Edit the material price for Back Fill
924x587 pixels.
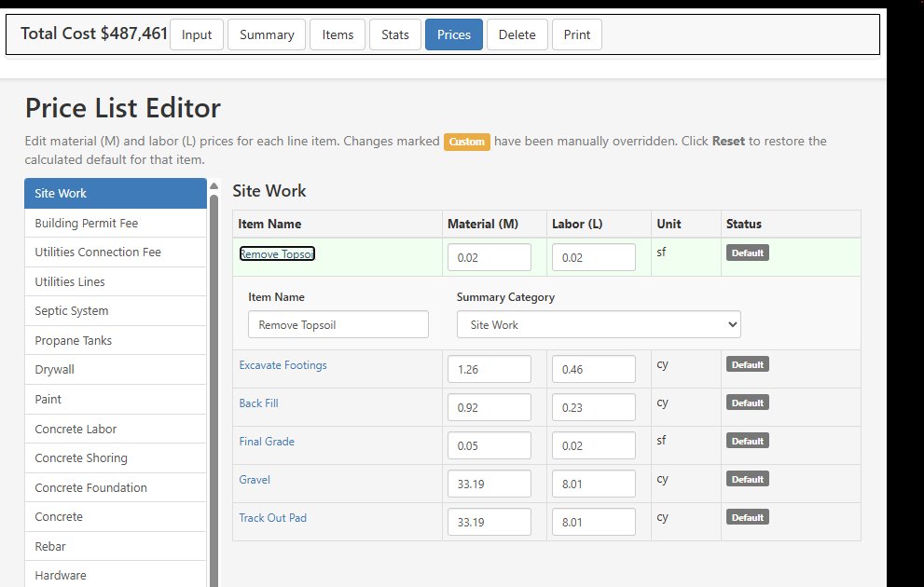pyautogui.click(x=490, y=407)
